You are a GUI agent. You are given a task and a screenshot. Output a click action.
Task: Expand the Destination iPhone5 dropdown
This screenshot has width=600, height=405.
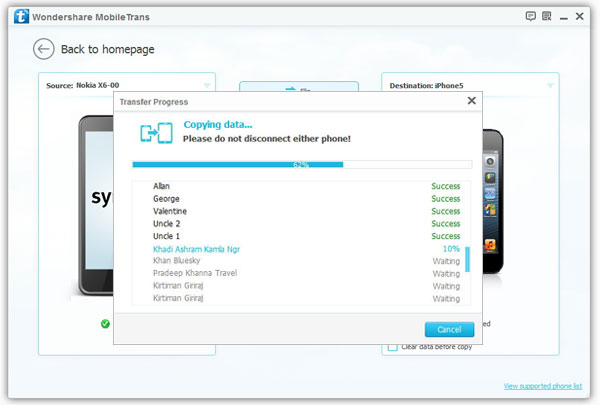click(x=550, y=85)
